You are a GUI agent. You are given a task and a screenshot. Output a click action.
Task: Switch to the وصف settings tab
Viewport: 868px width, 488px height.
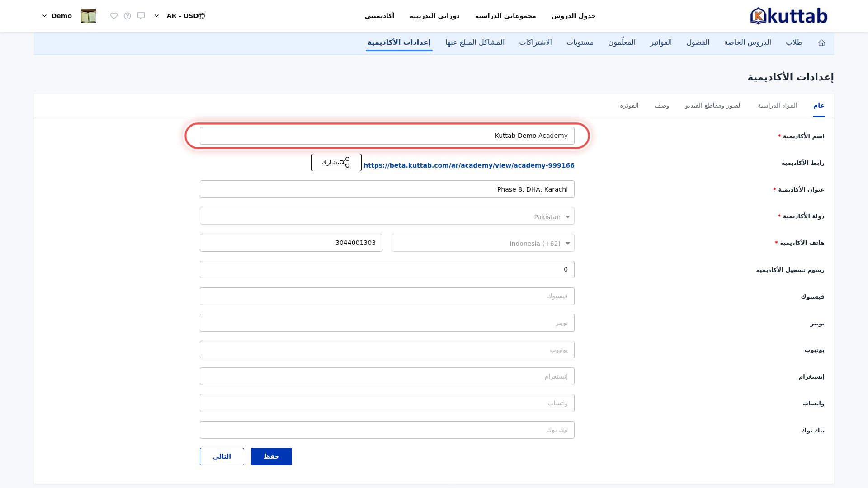(x=662, y=105)
